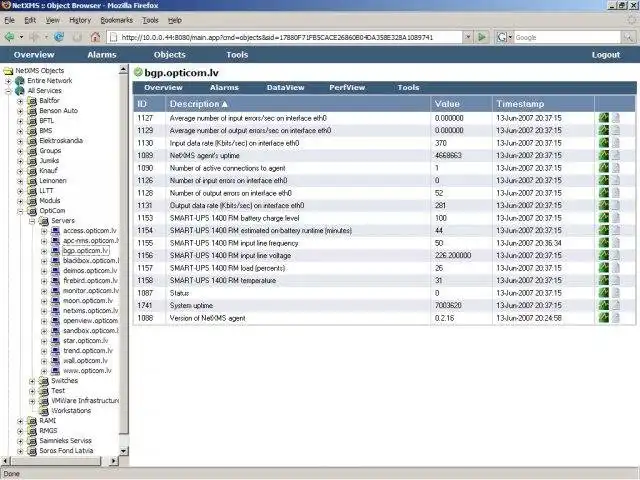This screenshot has width=640, height=480.
Task: Click graph icon for NetXMS agent's uptime row
Action: (x=603, y=156)
